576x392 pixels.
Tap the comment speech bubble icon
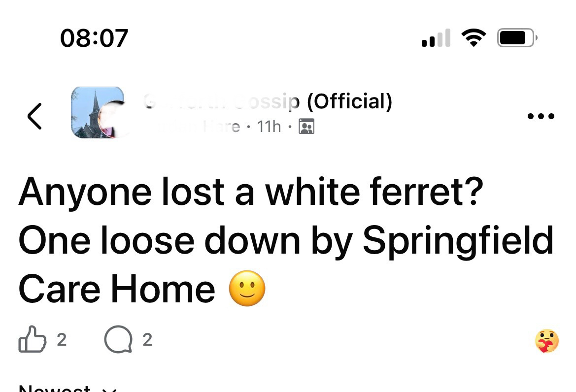pos(118,340)
